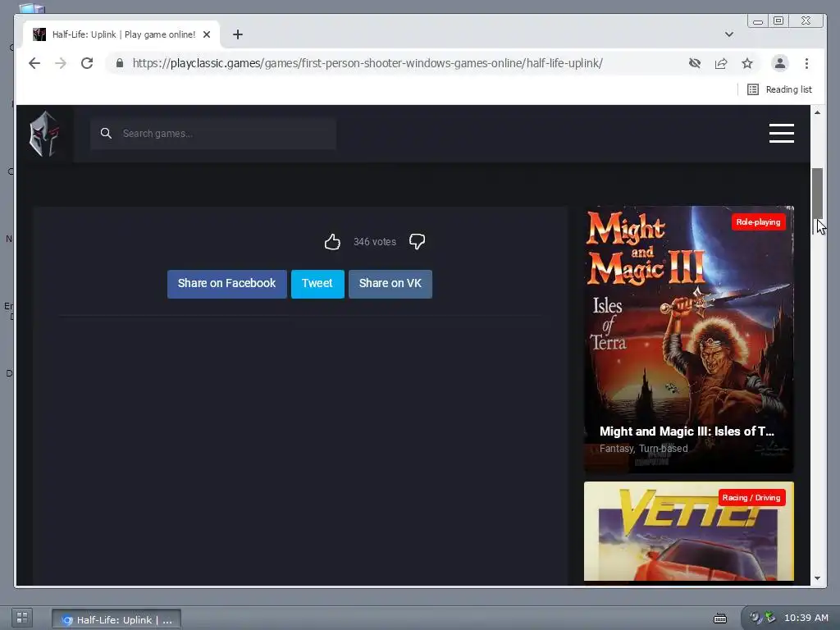Reload the page with the refresh icon
The image size is (840, 630).
click(x=87, y=63)
